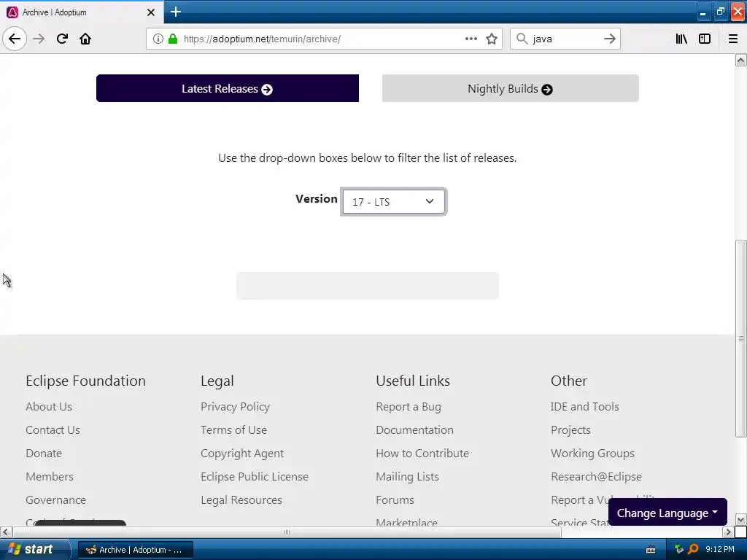
Task: Click the forward navigation arrow
Action: coord(39,39)
